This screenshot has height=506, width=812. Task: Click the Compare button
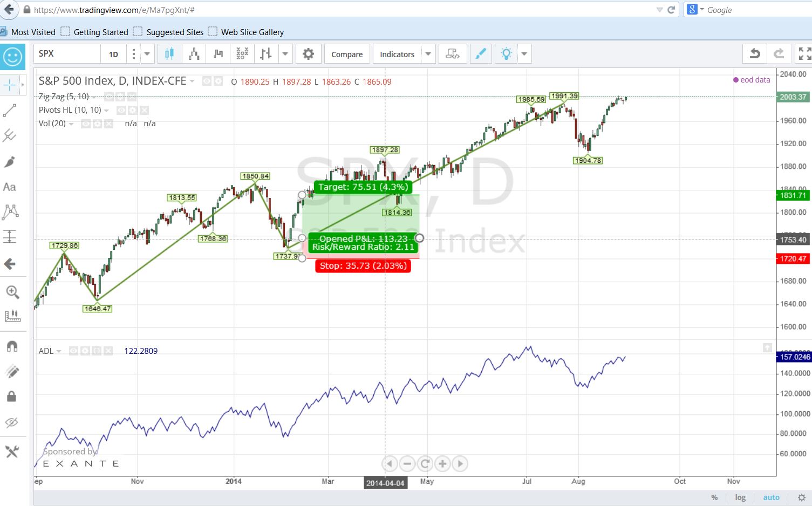coord(347,54)
